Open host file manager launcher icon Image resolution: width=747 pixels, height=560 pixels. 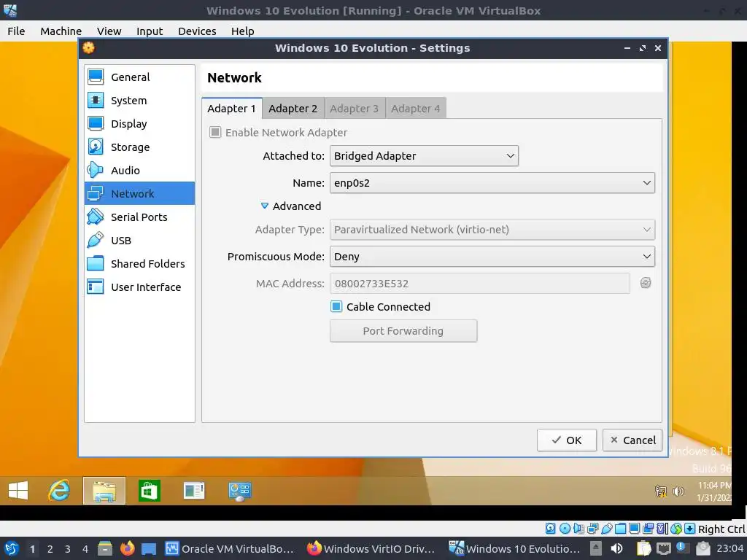click(x=105, y=548)
